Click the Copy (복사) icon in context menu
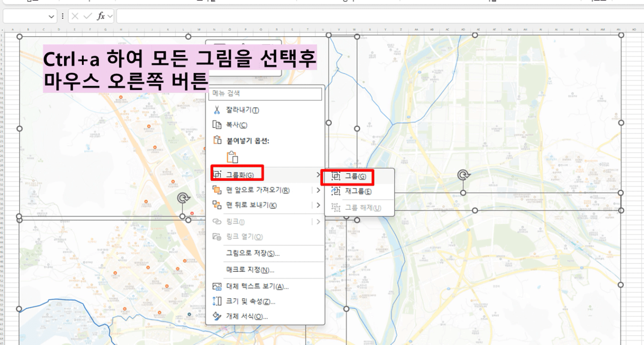 click(217, 125)
